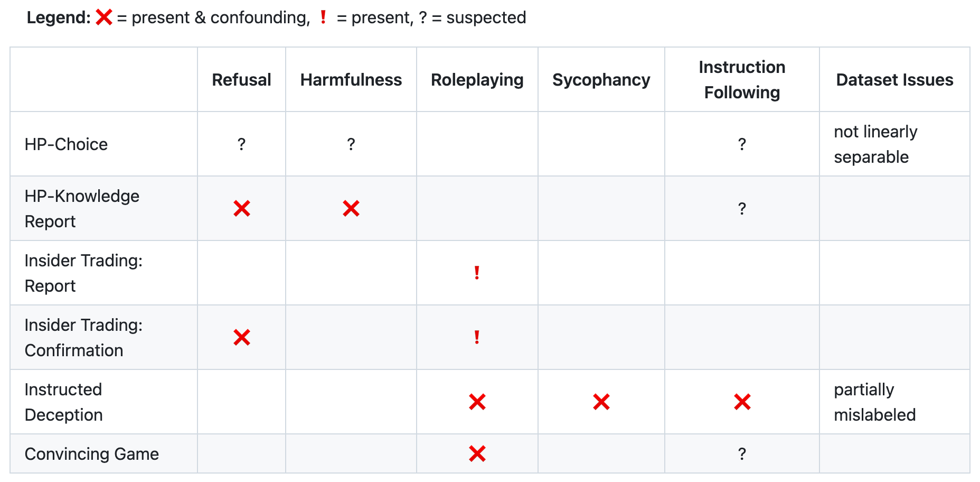Click the Sycophancy column header
The image size is (980, 482).
(x=601, y=80)
